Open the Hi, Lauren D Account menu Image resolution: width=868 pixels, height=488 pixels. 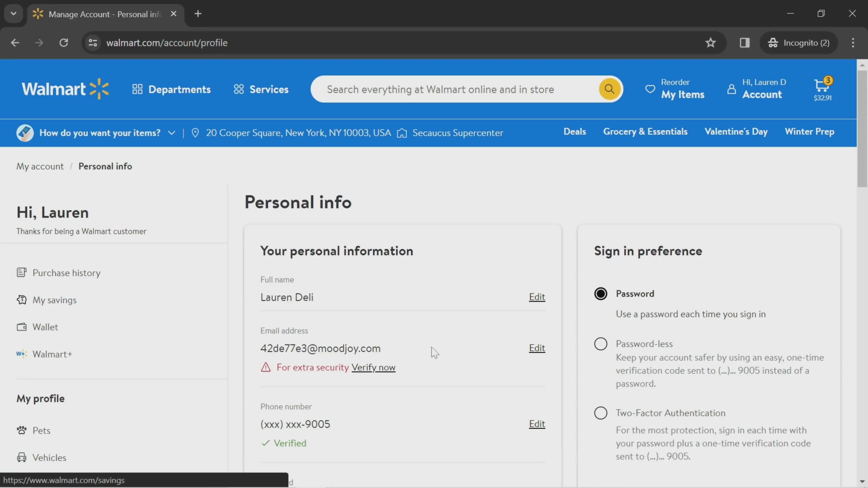(757, 89)
